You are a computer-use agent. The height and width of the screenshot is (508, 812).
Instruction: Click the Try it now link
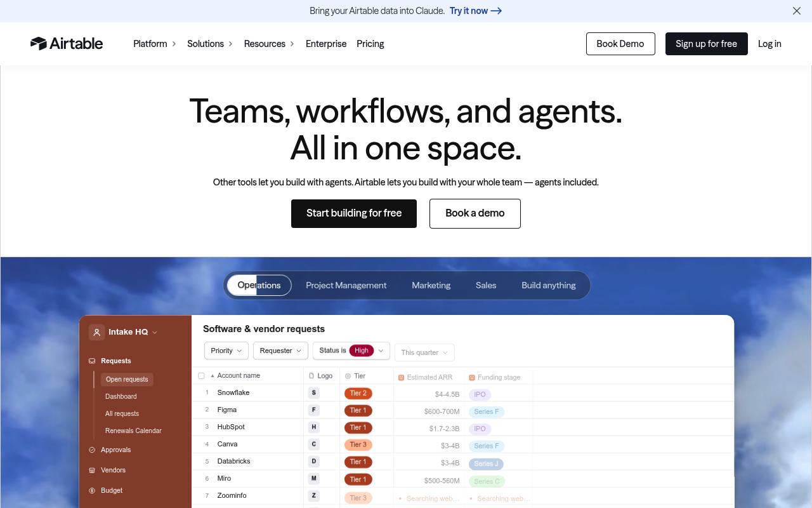[x=476, y=11]
